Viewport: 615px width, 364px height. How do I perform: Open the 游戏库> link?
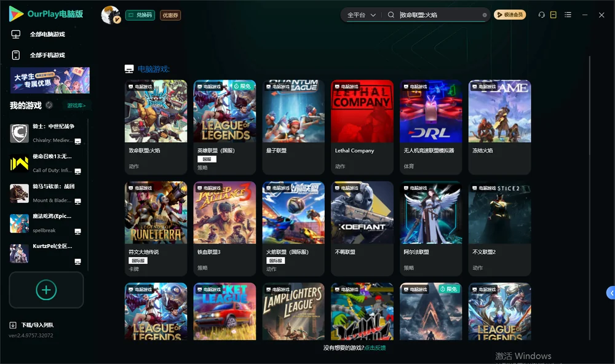[76, 106]
